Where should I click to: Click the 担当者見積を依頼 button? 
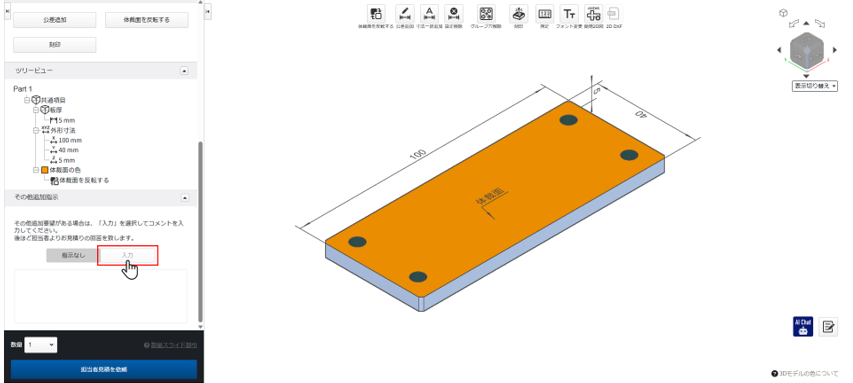coord(103,369)
